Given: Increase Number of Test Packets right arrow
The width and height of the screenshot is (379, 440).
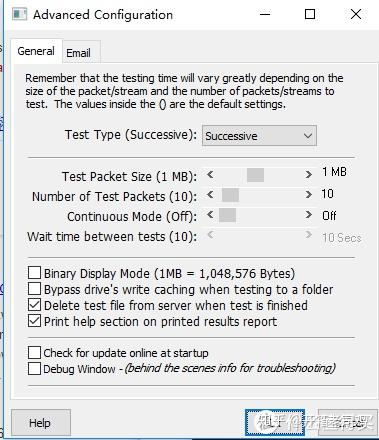Looking at the screenshot, I should (309, 195).
